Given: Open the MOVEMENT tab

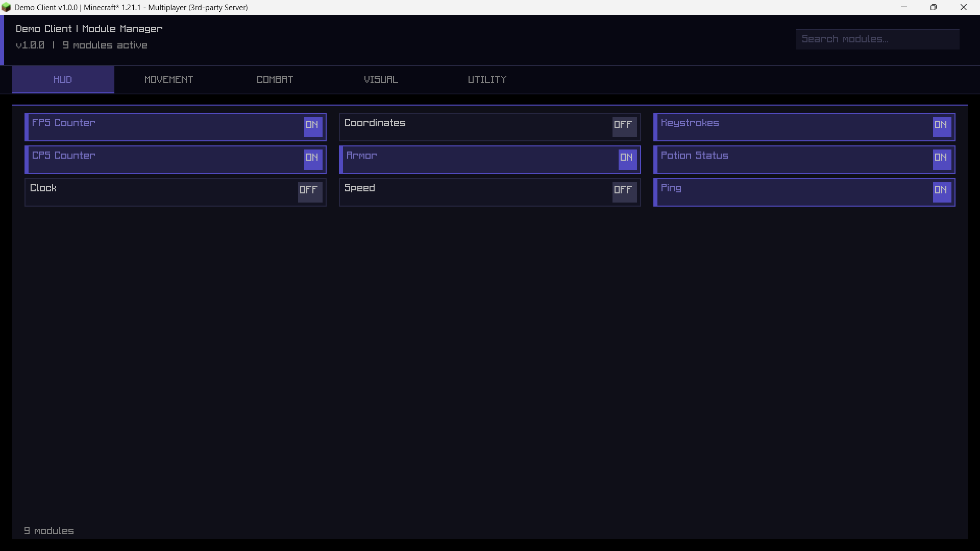Looking at the screenshot, I should (x=169, y=80).
